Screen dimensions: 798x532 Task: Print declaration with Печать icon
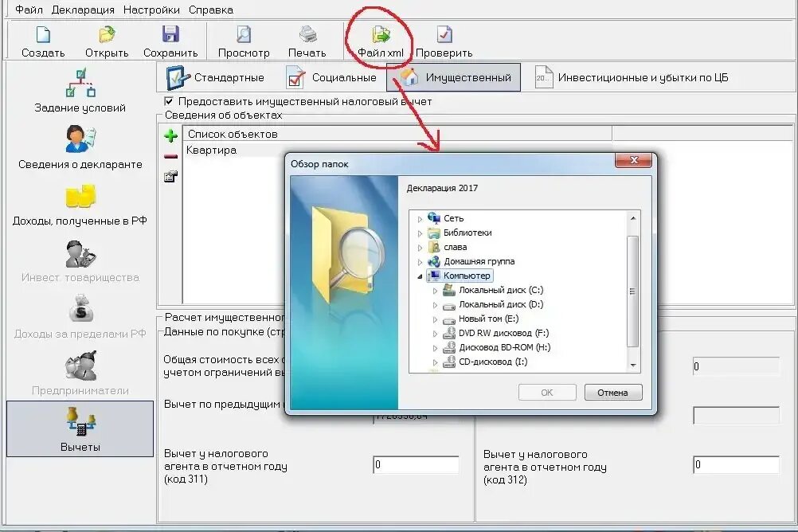(x=307, y=41)
